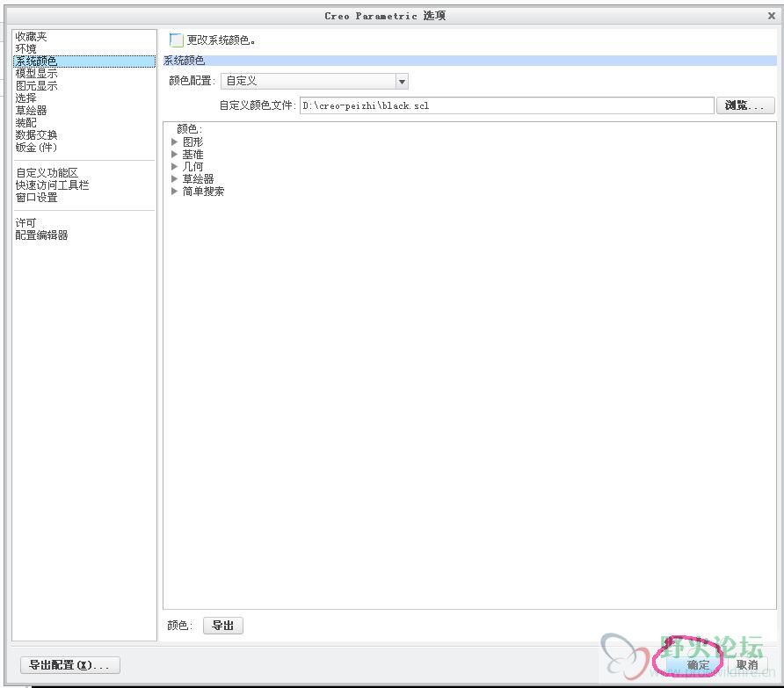This screenshot has height=688, width=784.
Task: Click the 自定义 color configuration combo box
Action: (315, 82)
